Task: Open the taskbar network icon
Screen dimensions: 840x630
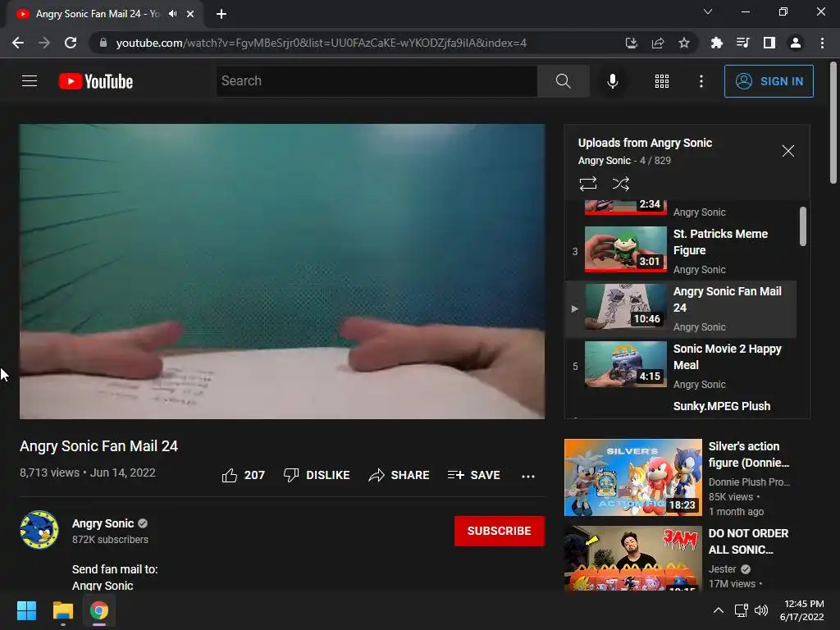Action: click(741, 610)
